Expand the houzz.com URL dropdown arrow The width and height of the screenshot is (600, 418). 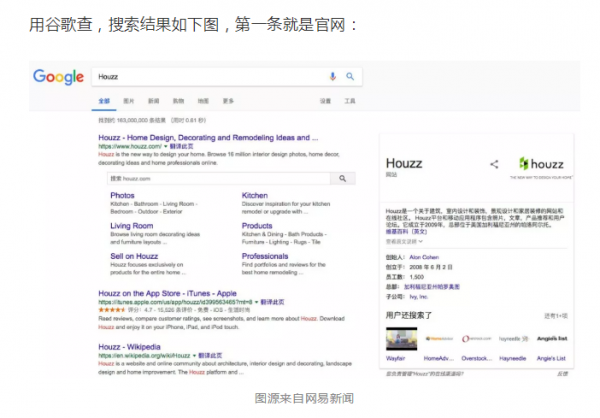(x=166, y=147)
